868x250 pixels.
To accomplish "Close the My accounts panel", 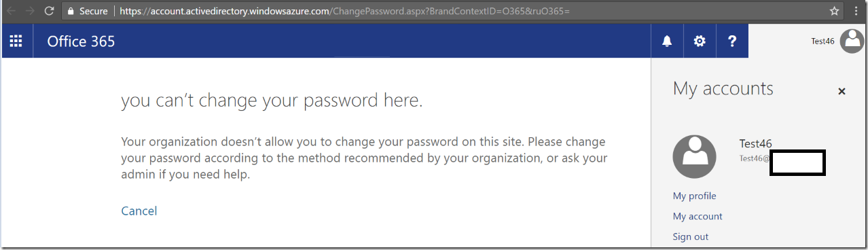I will [842, 91].
